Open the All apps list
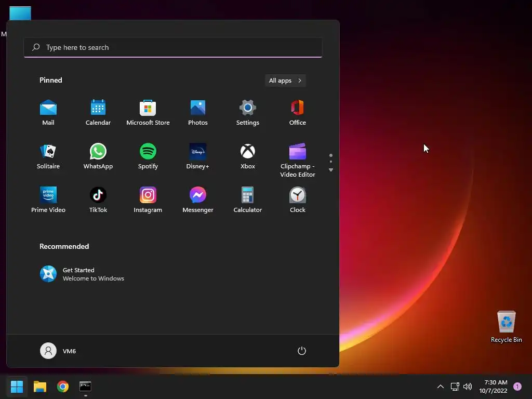The width and height of the screenshot is (532, 399). coord(285,81)
